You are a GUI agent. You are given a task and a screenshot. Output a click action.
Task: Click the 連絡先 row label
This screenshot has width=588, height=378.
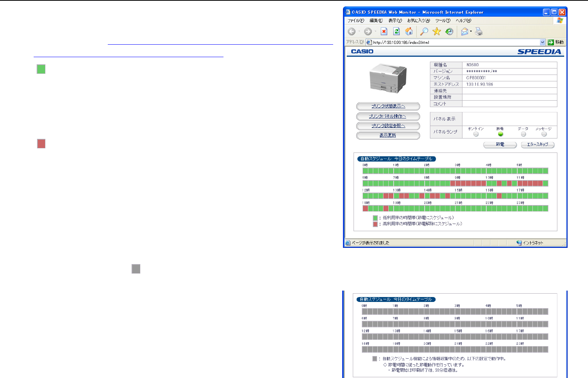coord(440,91)
